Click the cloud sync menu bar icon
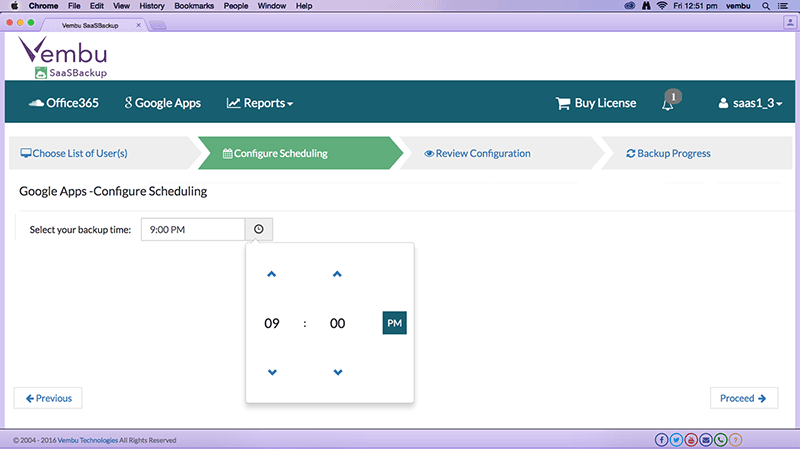The height and width of the screenshot is (449, 800). point(630,6)
